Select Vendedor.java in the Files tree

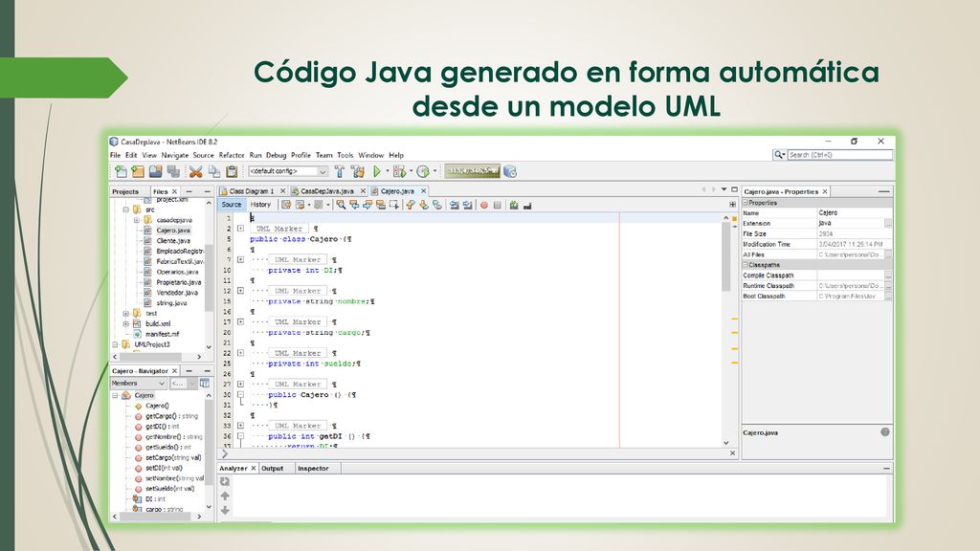coord(177,293)
